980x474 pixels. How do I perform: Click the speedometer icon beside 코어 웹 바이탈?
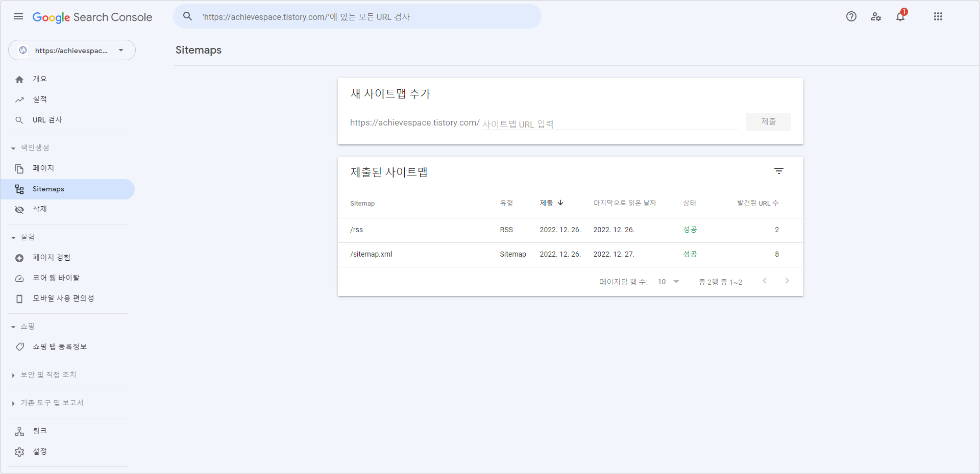[19, 278]
